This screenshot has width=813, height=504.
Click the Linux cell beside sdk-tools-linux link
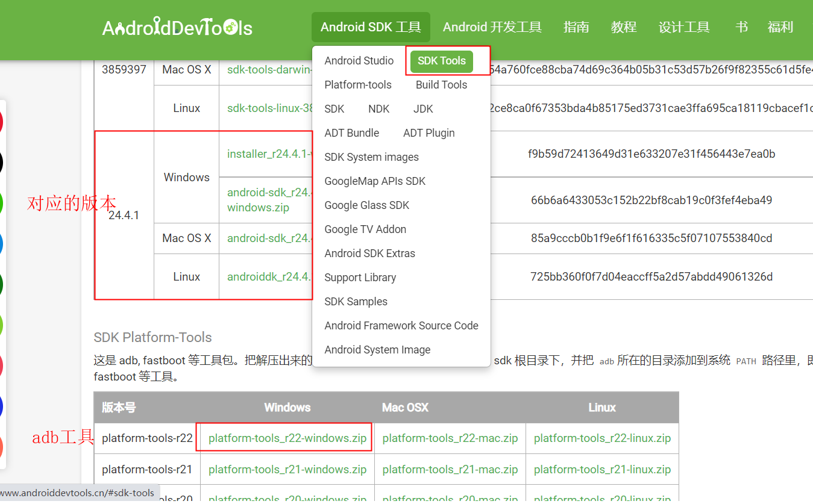[x=187, y=108]
